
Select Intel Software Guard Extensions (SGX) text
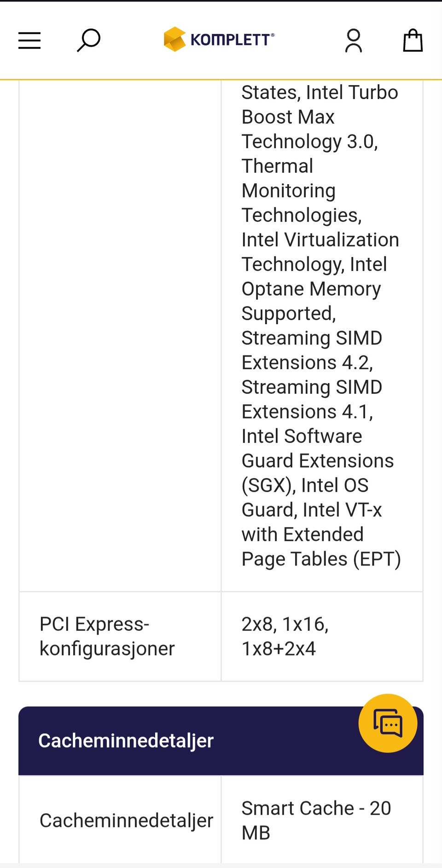(x=317, y=461)
